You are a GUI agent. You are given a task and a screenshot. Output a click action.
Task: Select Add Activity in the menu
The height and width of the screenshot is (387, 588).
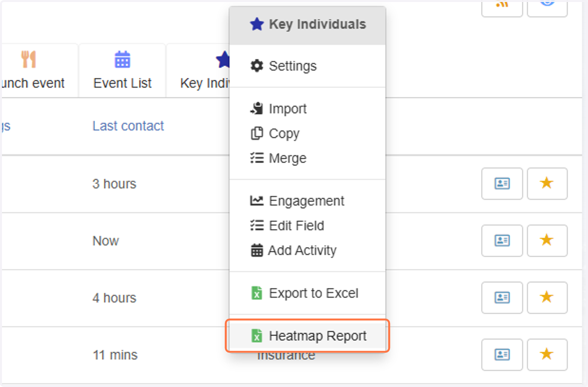tap(308, 250)
